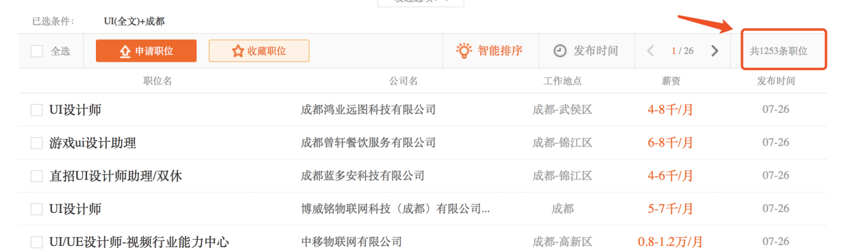Screen dimensions: 868x252
Task: Open the 游戏ui设计助理 job posting
Action: click(92, 143)
